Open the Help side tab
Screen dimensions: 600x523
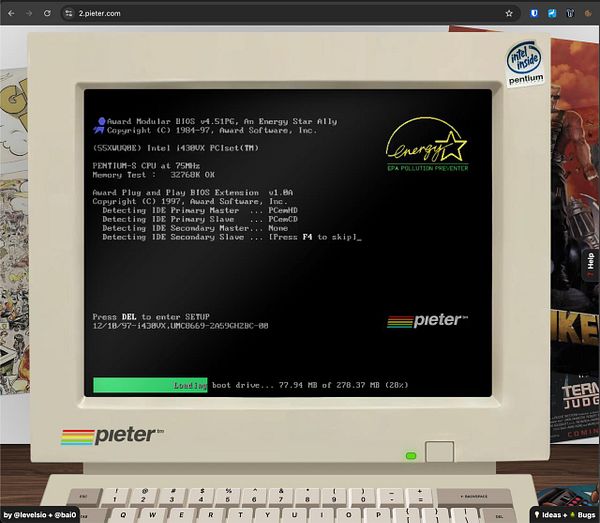[591, 264]
